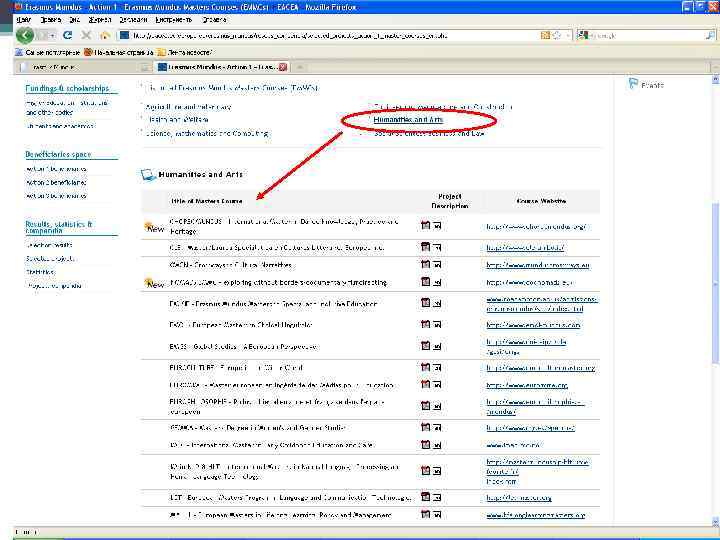Expand the address bar URL history dropdown
720x540 pixels.
coord(568,35)
